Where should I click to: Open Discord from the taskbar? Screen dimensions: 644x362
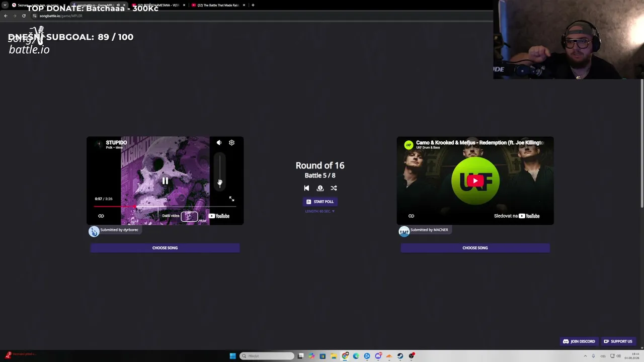(x=378, y=356)
